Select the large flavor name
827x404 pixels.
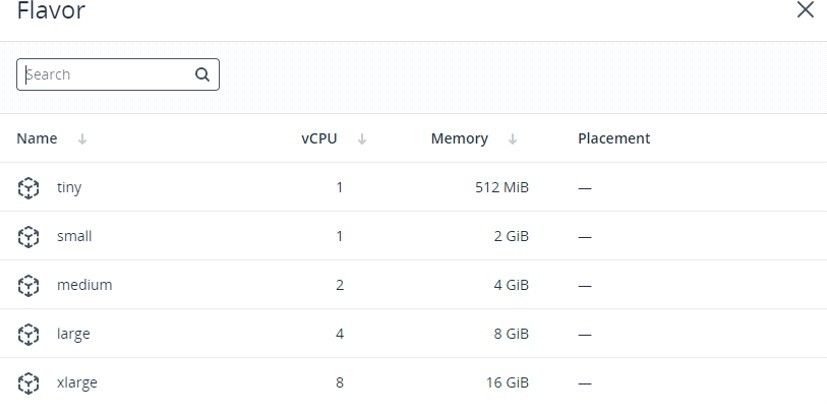[73, 334]
